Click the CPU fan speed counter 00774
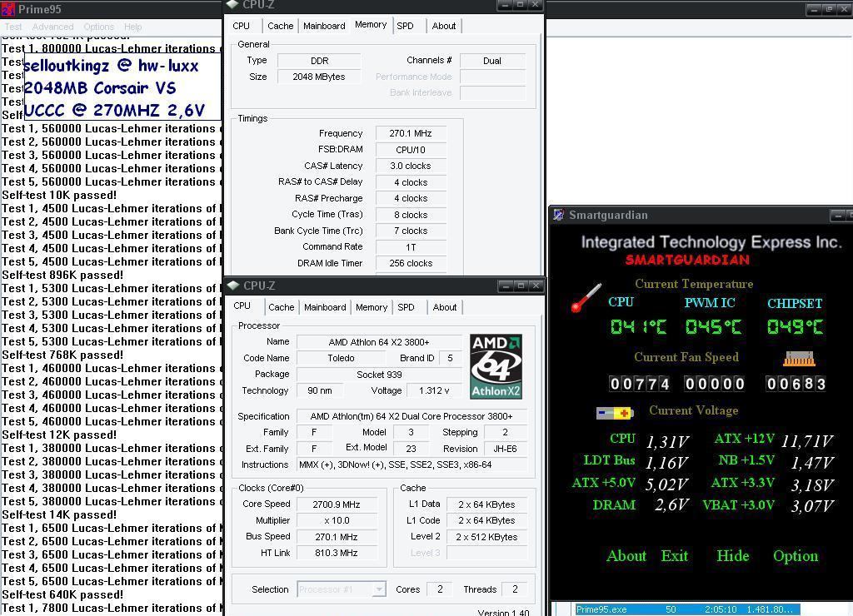This screenshot has width=853, height=616. [639, 384]
